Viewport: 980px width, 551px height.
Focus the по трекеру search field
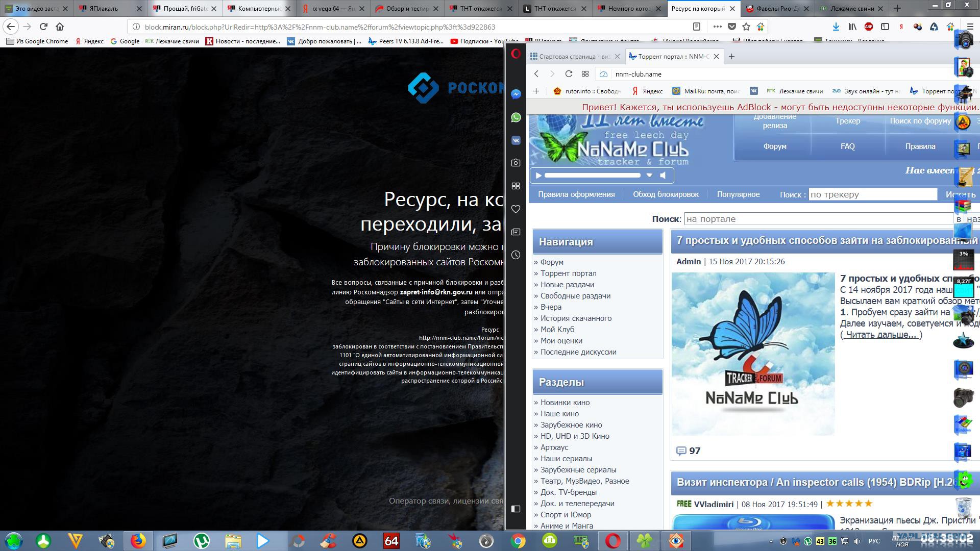pyautogui.click(x=873, y=194)
